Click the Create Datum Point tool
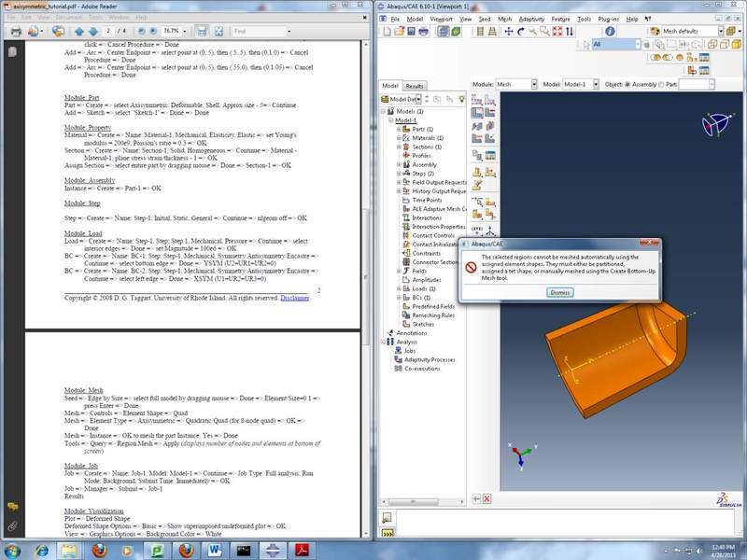Screen dimensions: 747x560 [x=477, y=231]
